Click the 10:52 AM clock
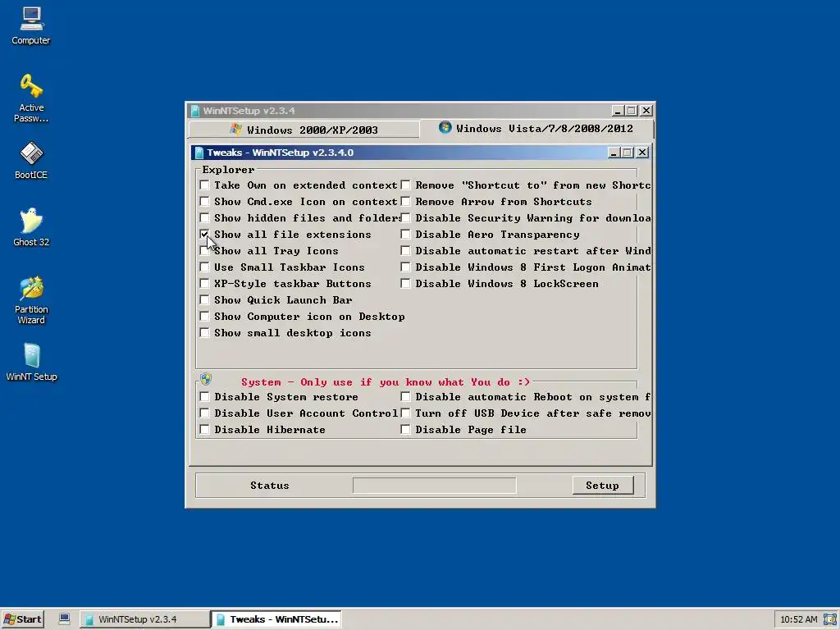The image size is (840, 630). coord(799,619)
